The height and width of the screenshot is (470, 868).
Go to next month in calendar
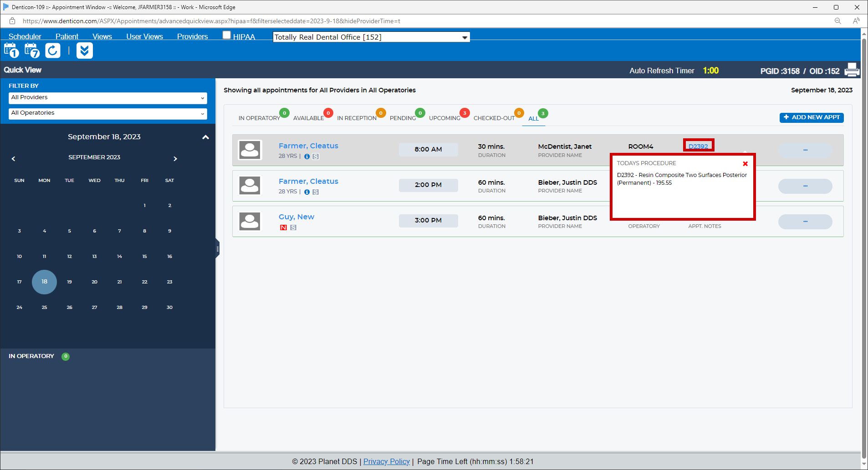click(175, 159)
